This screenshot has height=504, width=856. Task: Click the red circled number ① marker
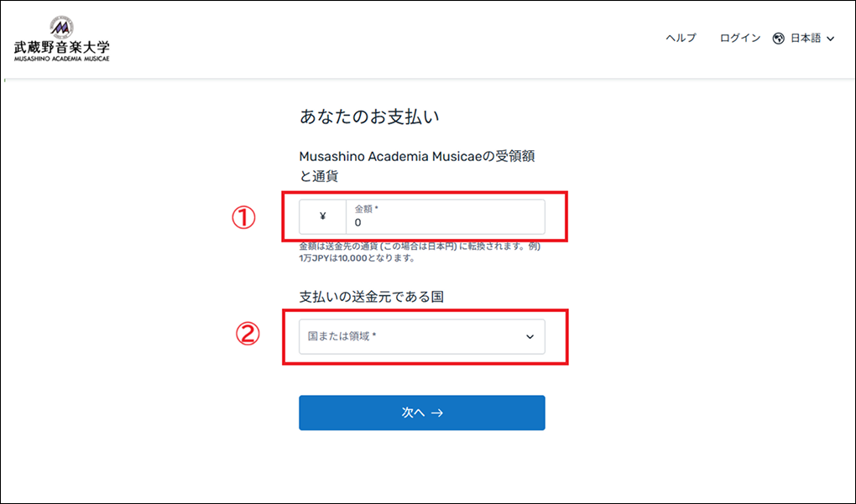243,217
